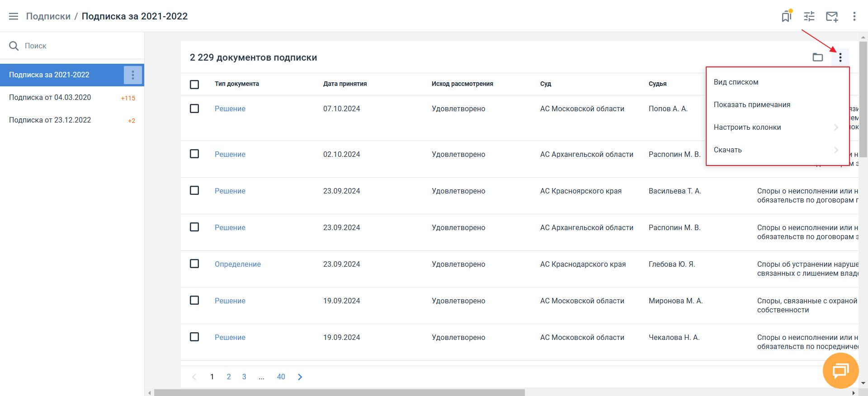Open Решение by judge Миронова М. А.
Viewport: 868px width, 396px height.
point(230,301)
